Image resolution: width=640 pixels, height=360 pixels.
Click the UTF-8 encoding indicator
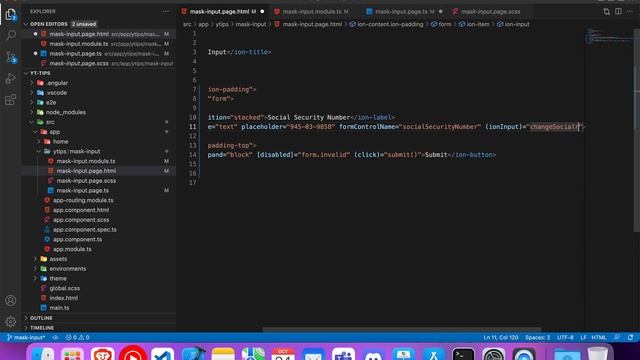coord(565,338)
